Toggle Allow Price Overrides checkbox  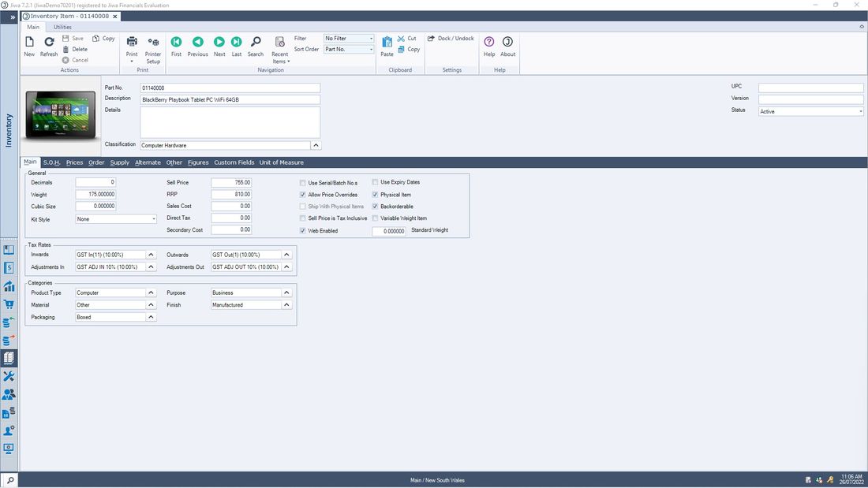(303, 195)
